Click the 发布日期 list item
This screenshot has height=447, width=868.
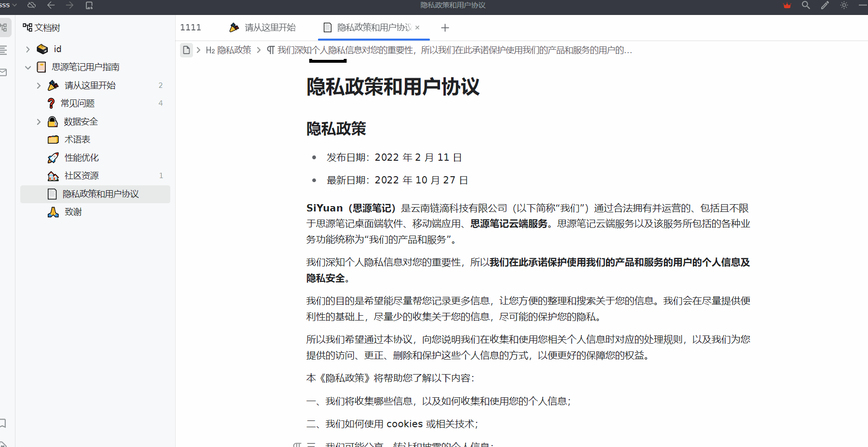394,157
